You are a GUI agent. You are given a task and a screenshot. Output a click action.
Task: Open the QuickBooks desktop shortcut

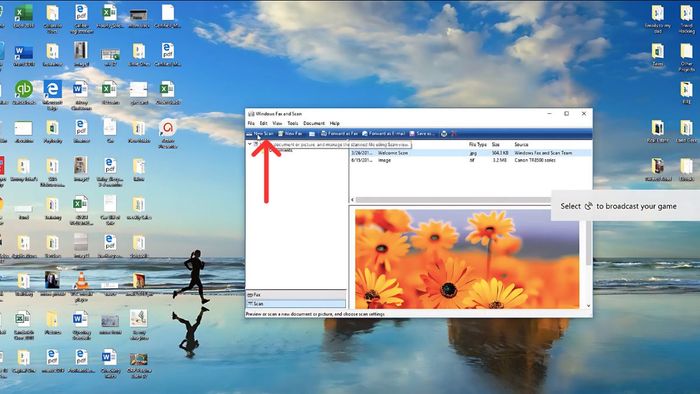coord(24,93)
